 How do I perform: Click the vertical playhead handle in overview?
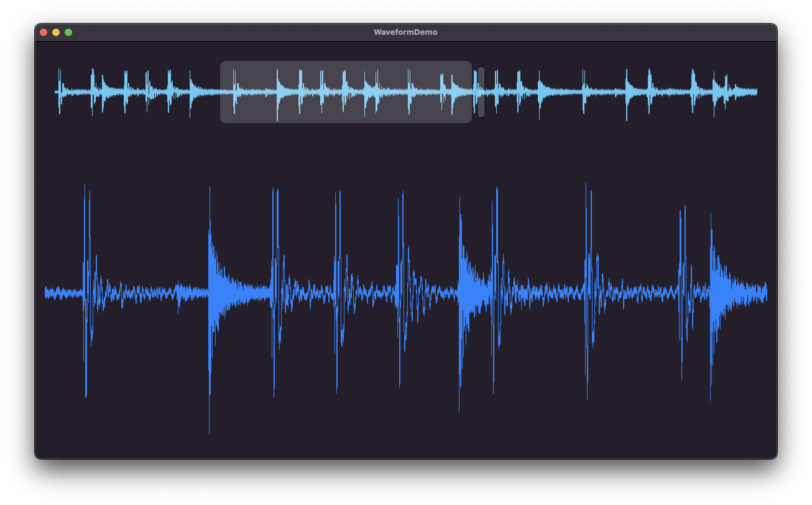coord(481,92)
